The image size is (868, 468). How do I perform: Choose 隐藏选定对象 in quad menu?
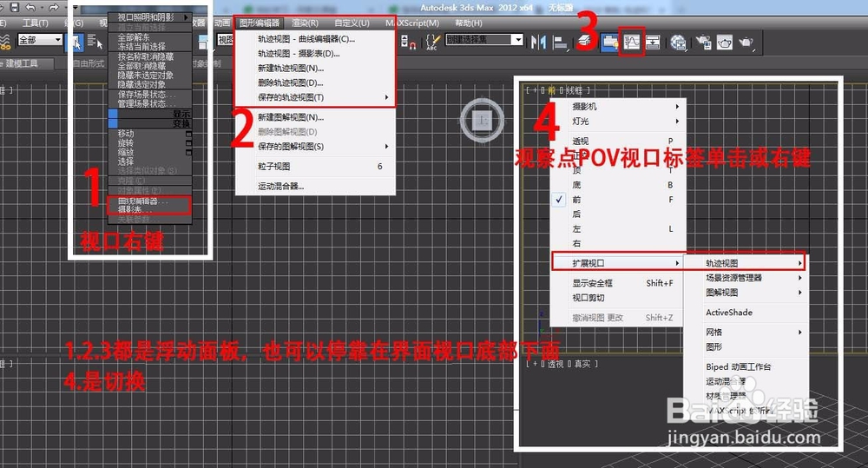141,84
